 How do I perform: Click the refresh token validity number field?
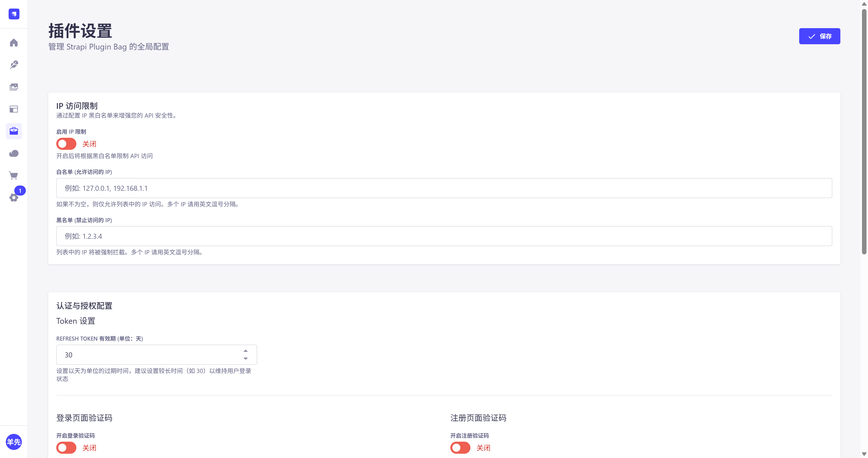click(148, 355)
